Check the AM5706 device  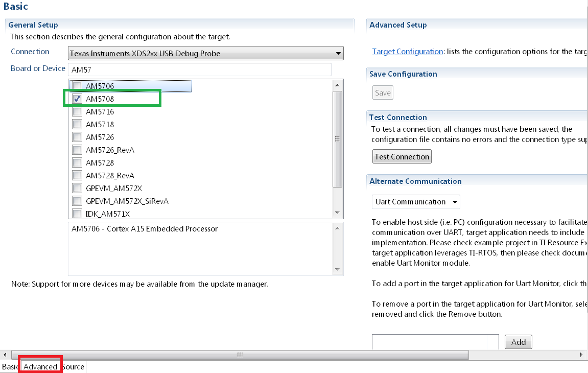click(76, 86)
